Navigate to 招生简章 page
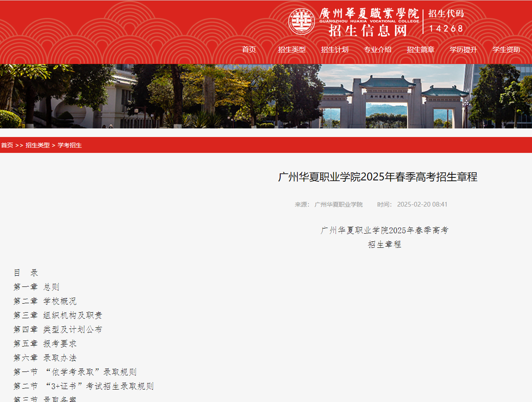The image size is (532, 402). [x=420, y=49]
